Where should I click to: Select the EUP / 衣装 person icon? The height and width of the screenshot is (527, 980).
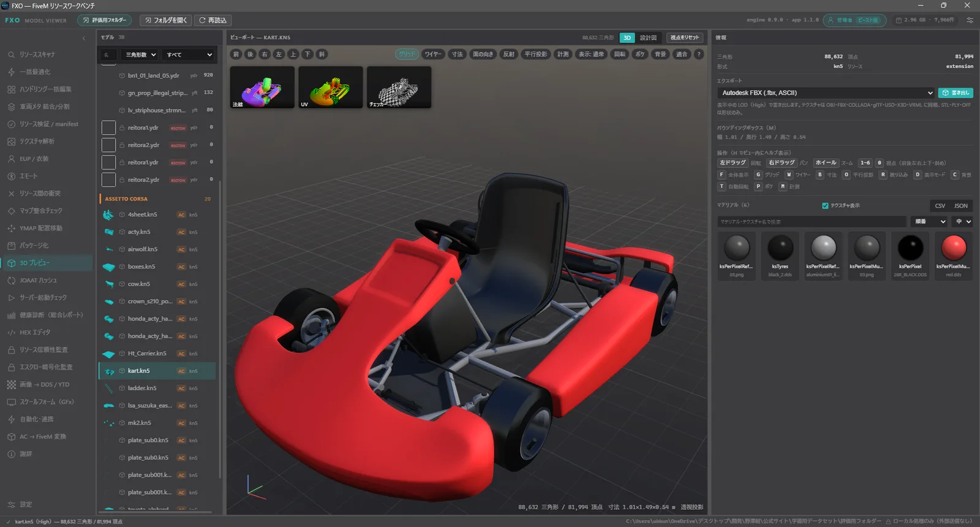point(11,159)
